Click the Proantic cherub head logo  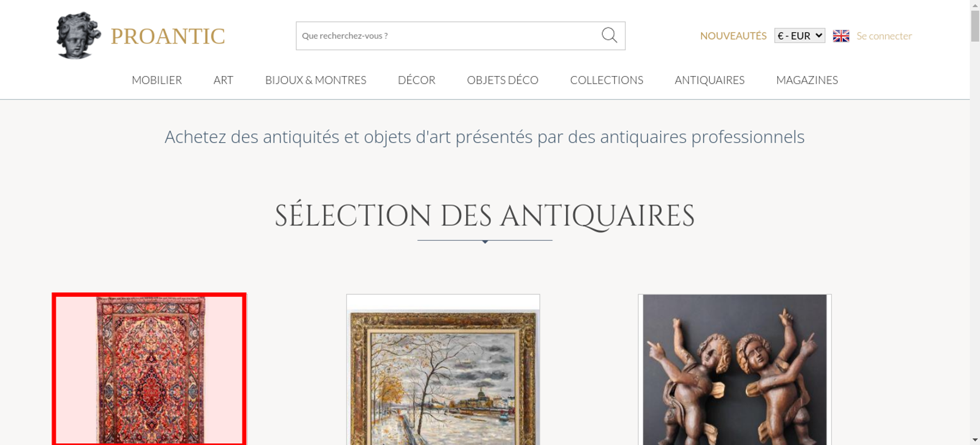(x=78, y=35)
